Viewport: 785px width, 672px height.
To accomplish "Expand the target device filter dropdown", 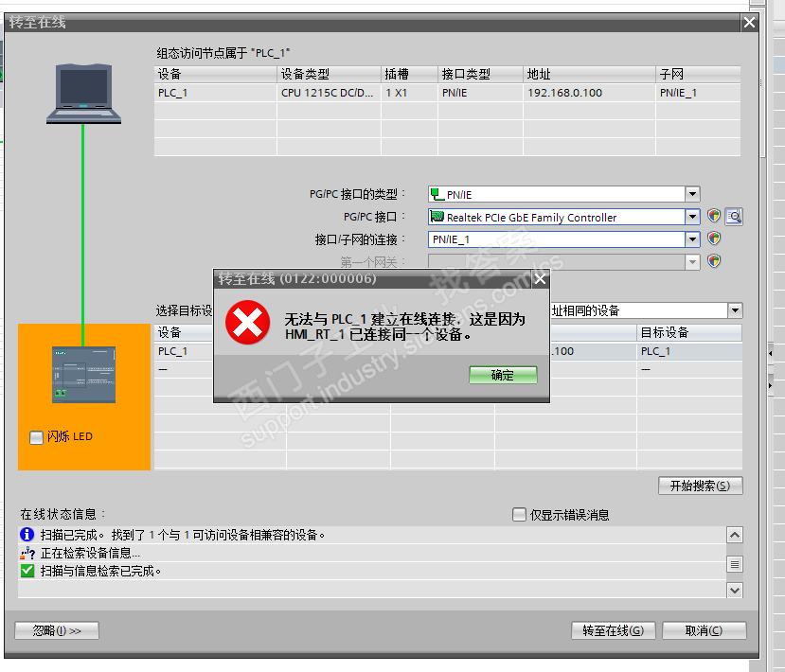I will click(735, 310).
